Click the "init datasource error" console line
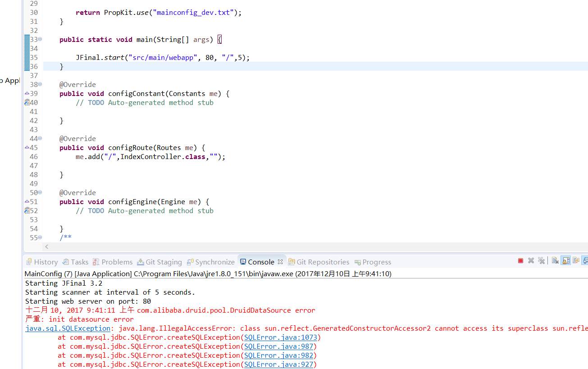 pyautogui.click(x=79, y=319)
